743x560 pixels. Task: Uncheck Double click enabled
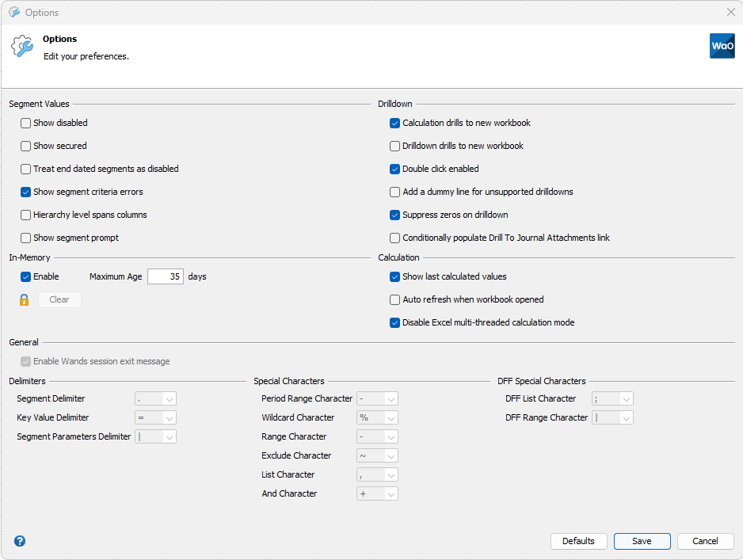pos(394,169)
